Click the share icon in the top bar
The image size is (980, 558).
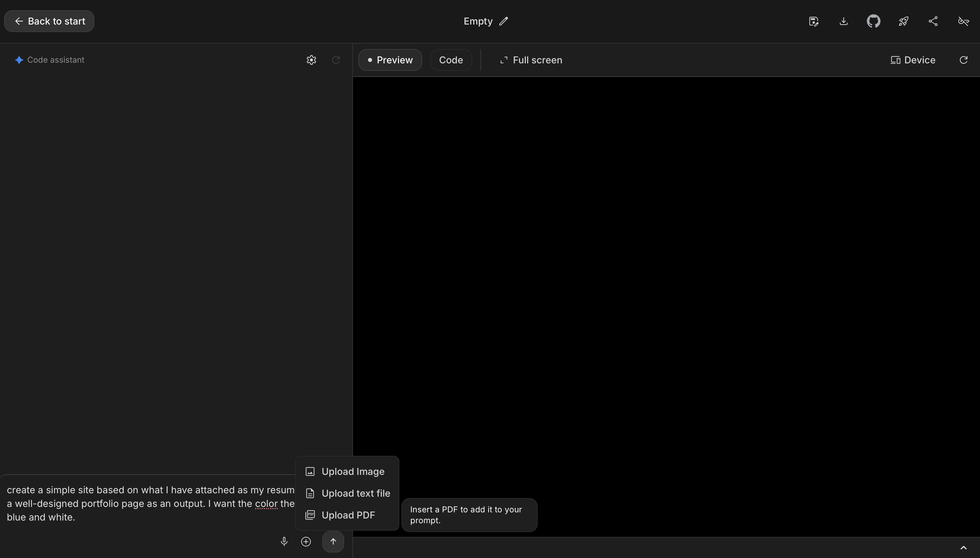(x=933, y=21)
